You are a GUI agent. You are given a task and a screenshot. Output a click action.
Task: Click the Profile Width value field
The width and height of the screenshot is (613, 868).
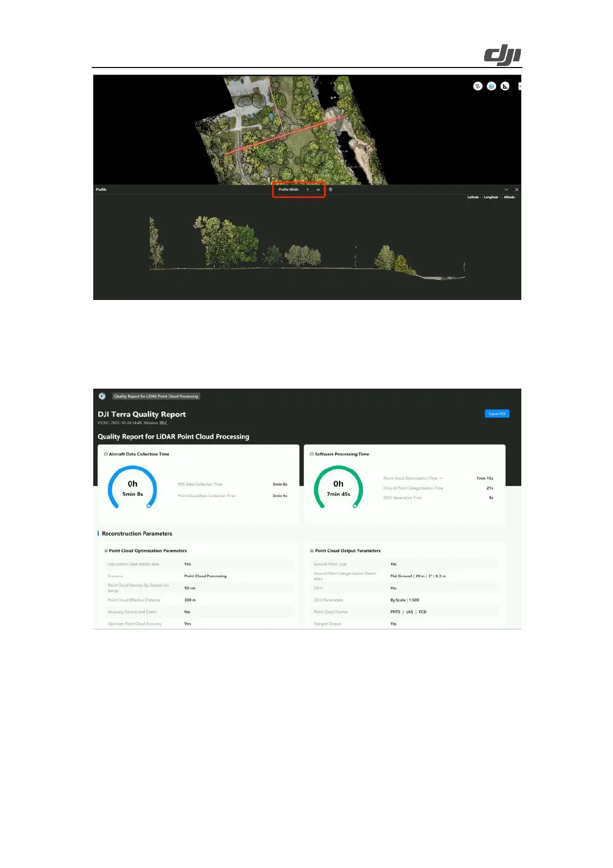pyautogui.click(x=309, y=190)
